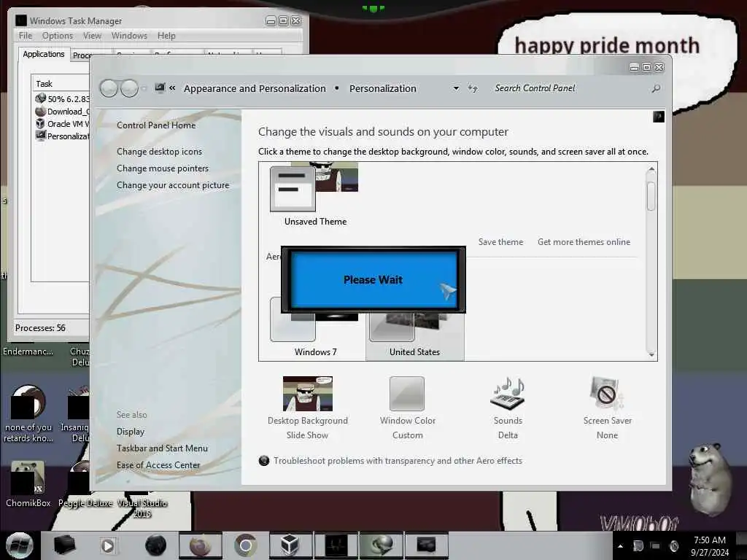Open Ease of Access Center link
The height and width of the screenshot is (560, 747).
tap(158, 464)
